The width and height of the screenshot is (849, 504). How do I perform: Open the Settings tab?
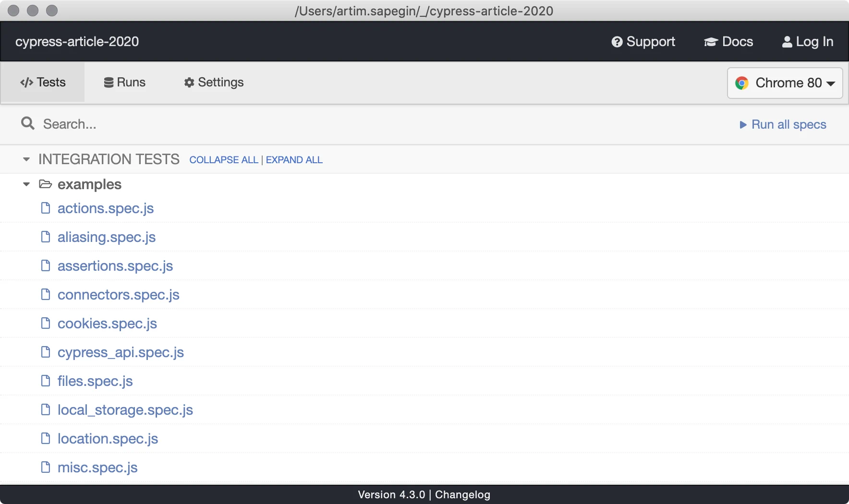[x=213, y=82]
